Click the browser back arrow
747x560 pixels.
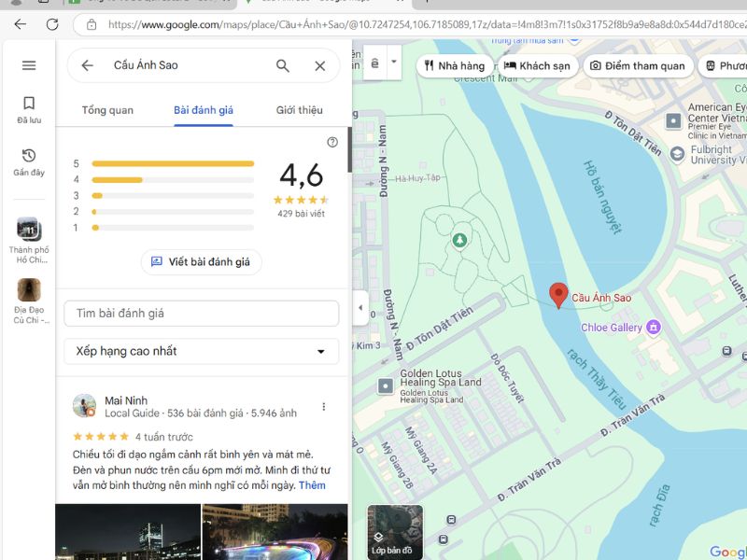(21, 24)
